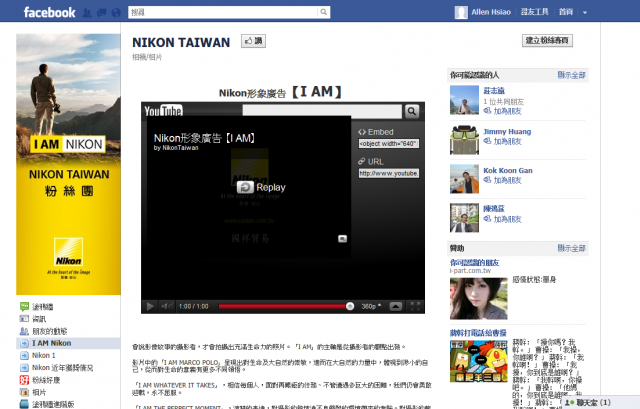Select Nikon 1 sidebar tab
Image resolution: width=640 pixels, height=409 pixels.
pos(44,356)
